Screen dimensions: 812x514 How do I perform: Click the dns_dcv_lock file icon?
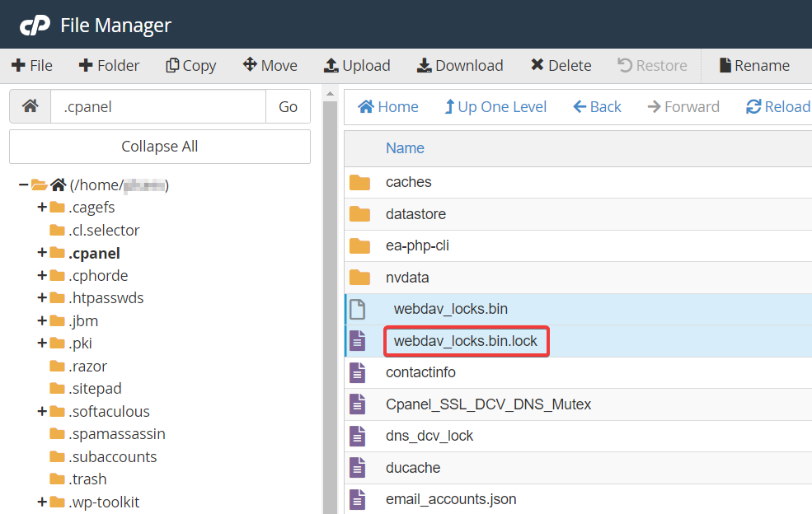click(x=357, y=436)
